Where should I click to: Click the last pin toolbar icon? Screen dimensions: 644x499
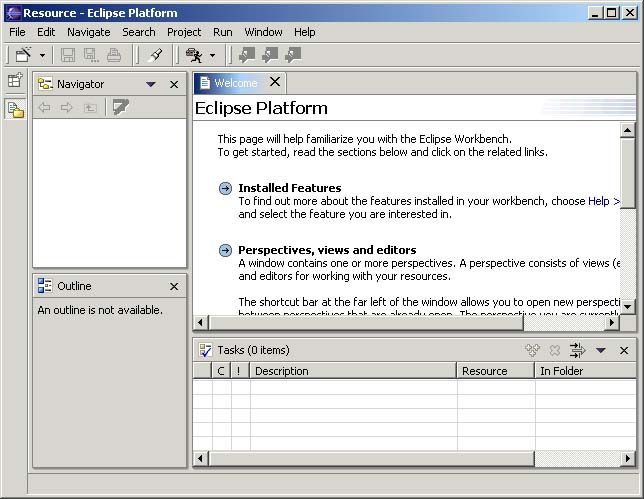pyautogui.click(x=293, y=55)
